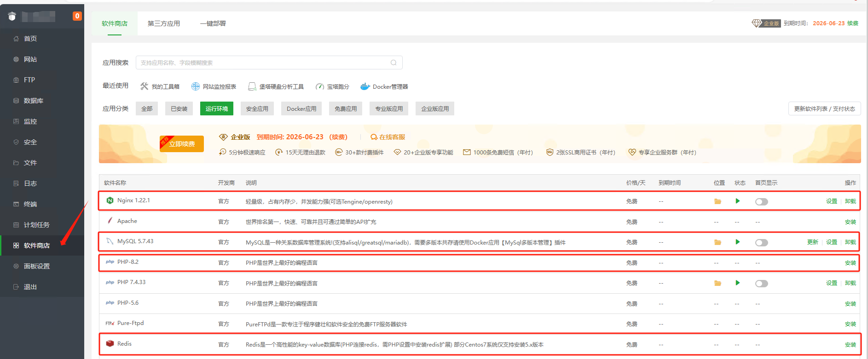
Task: Filter by 专业版应用 category
Action: click(389, 108)
